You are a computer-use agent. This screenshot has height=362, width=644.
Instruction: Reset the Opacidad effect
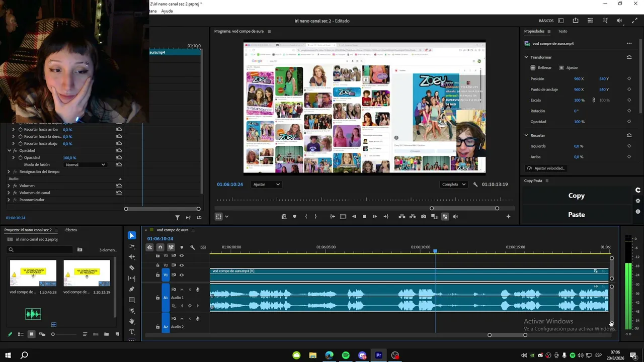click(x=119, y=150)
